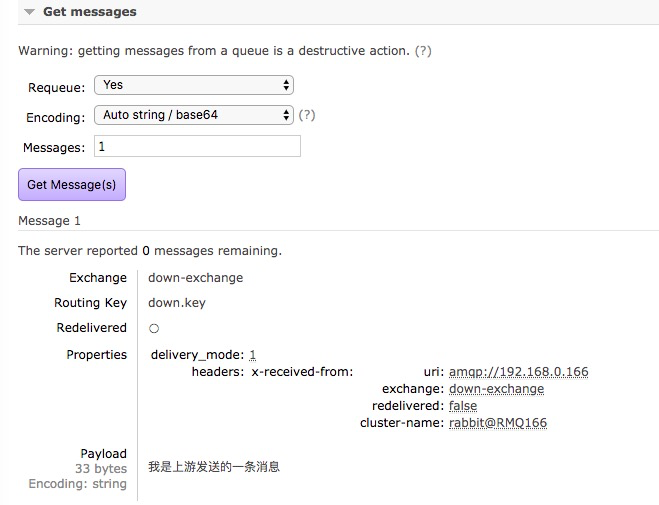Viewport: 659px width, 505px height.
Task: Click the Chinese payload message text
Action: (x=214, y=467)
